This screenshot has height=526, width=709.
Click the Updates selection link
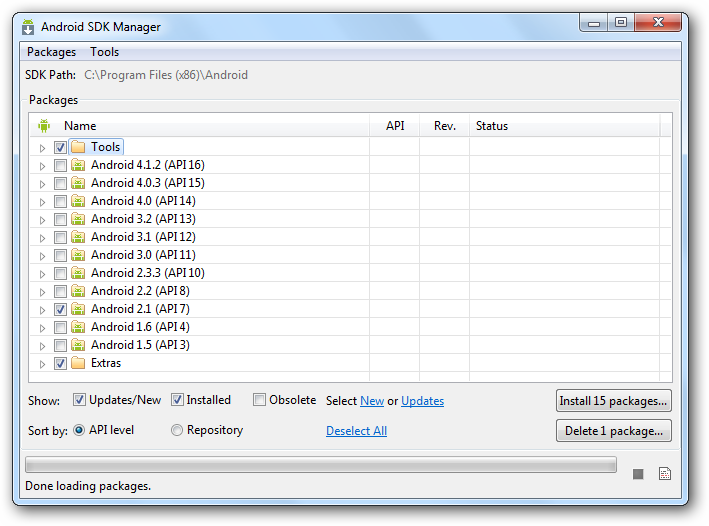coord(423,401)
